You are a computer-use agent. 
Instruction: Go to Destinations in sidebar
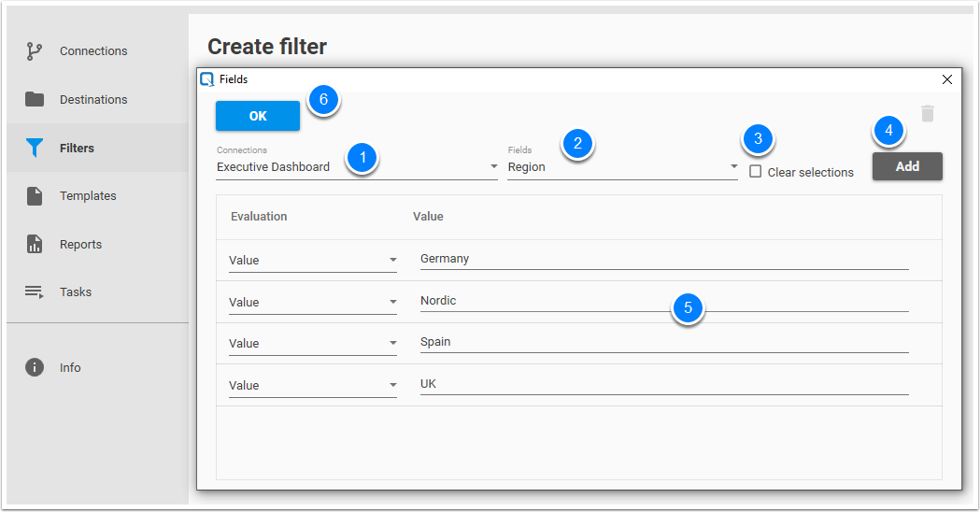97,99
